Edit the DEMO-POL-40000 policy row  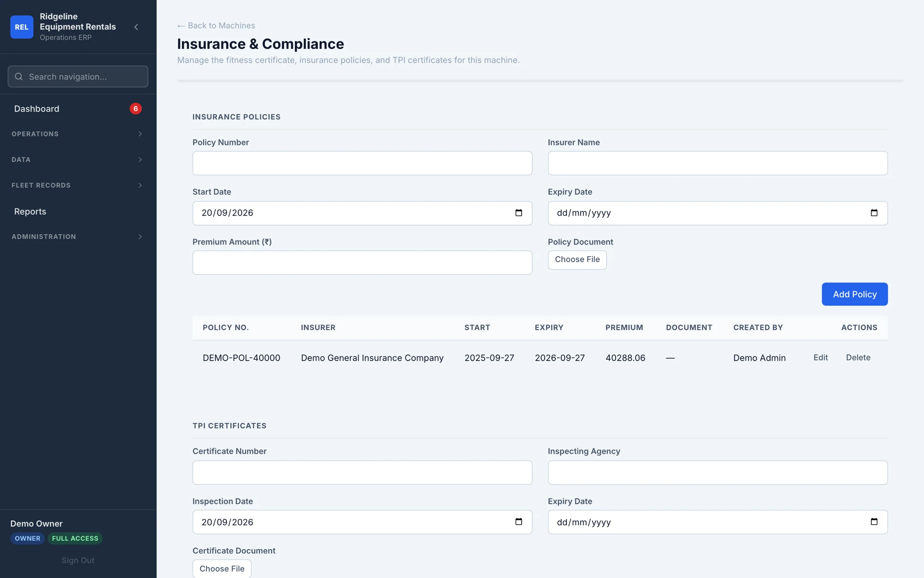821,357
